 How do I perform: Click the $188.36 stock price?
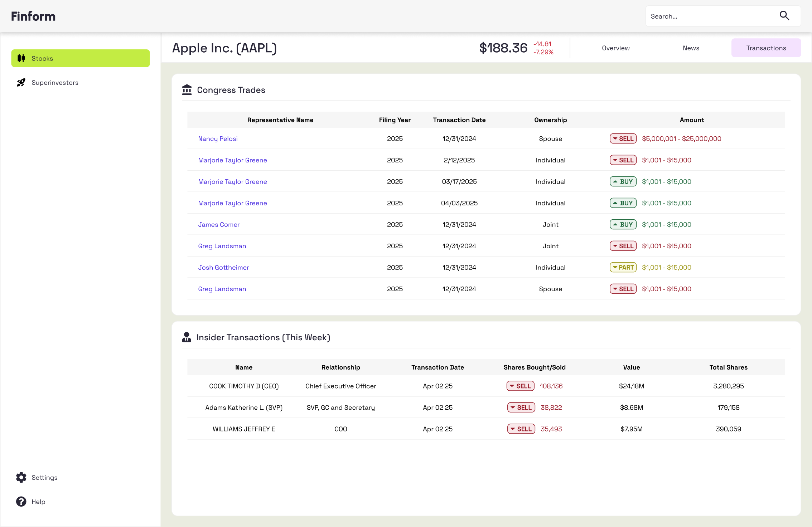coord(503,48)
